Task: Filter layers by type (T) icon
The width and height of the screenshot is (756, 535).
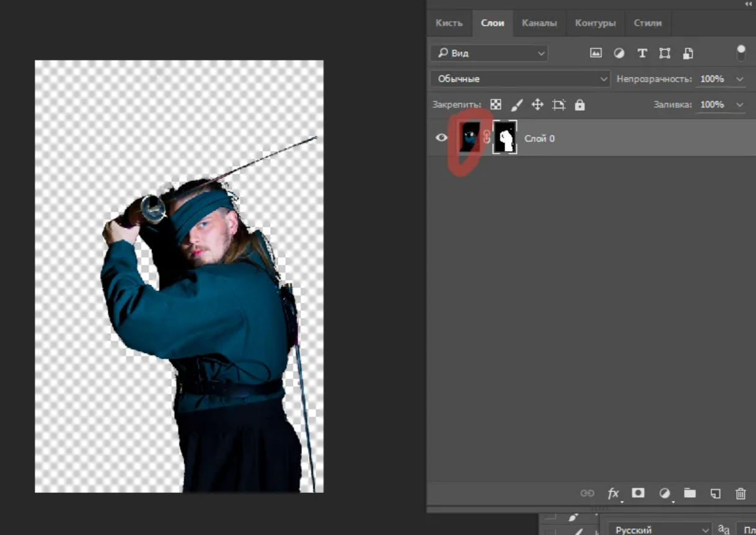Action: [x=642, y=53]
